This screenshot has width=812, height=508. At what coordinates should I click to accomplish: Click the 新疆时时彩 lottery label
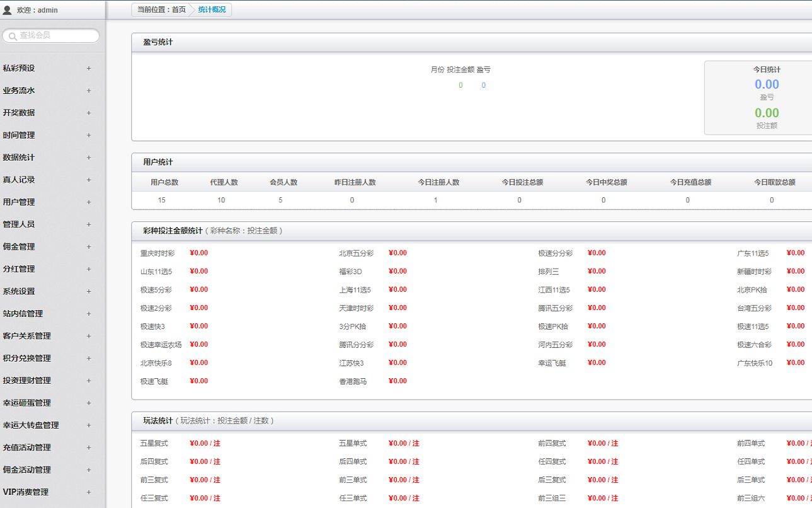(755, 272)
